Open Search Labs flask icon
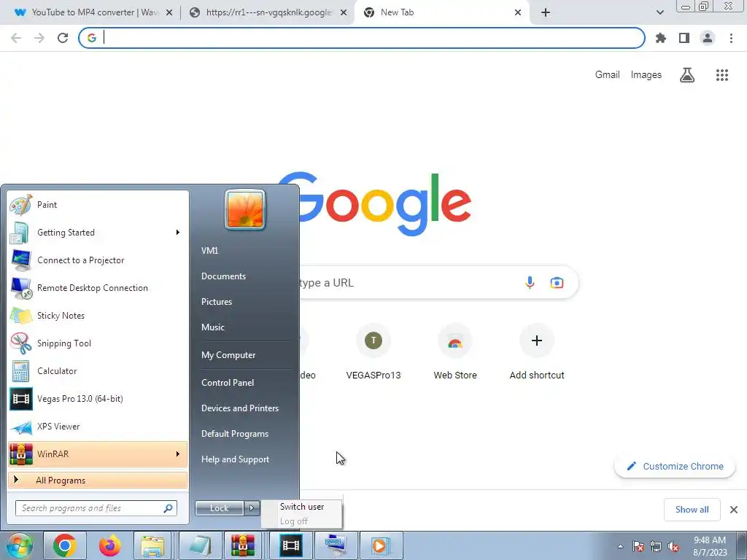The image size is (747, 560). pos(687,75)
